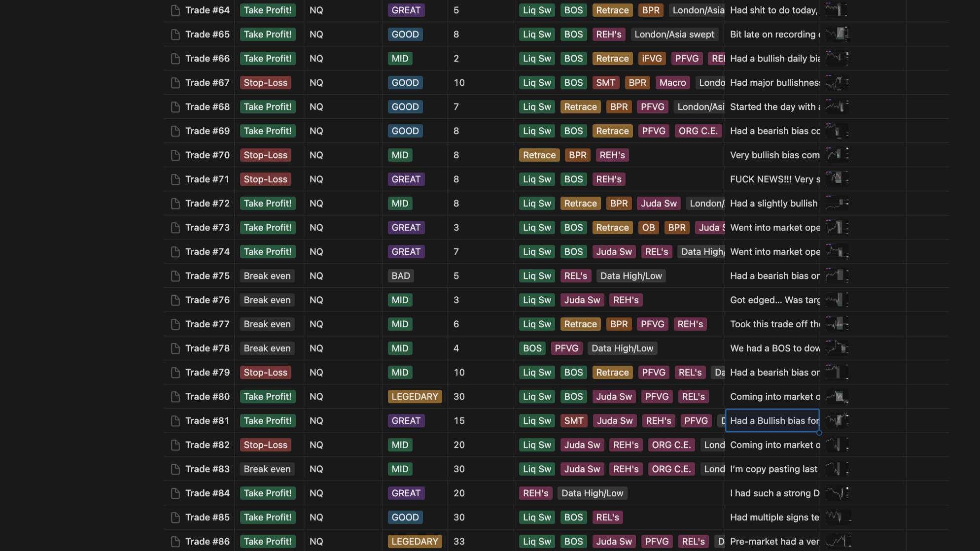Open the chart thumbnail in Trade #71 row
This screenshot has height=551, width=980.
837,179
